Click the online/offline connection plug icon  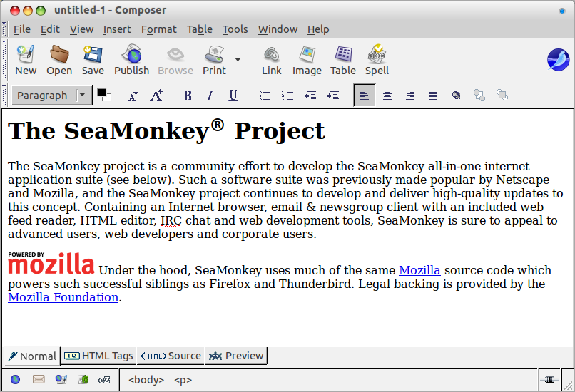coord(549,380)
